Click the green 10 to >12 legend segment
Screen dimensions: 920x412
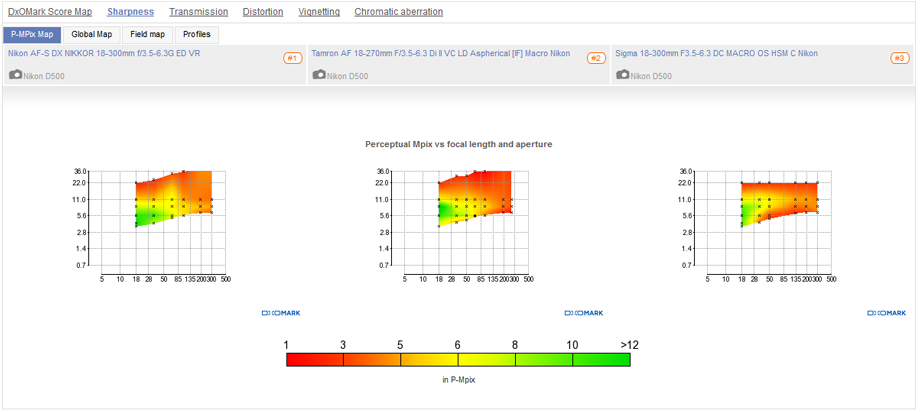[x=601, y=360]
